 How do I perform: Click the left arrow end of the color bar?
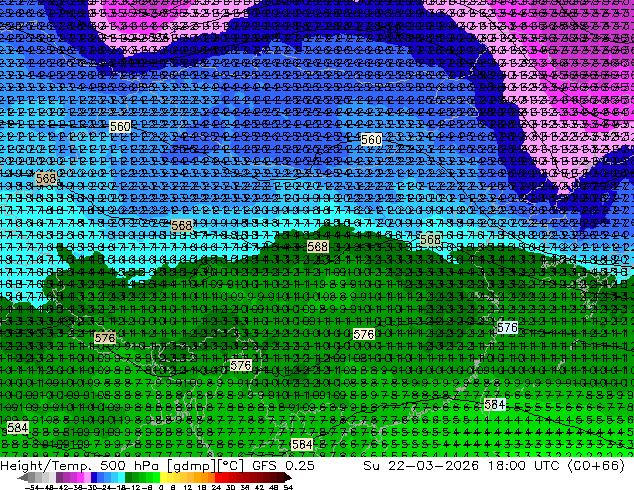coord(22,477)
